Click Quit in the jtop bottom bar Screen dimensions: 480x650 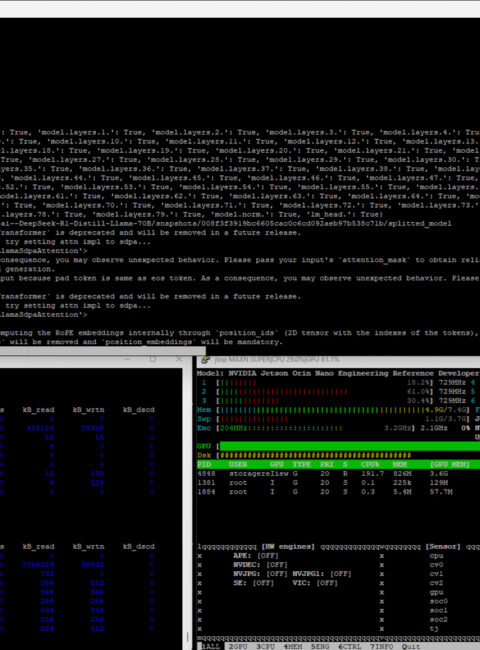click(x=411, y=646)
